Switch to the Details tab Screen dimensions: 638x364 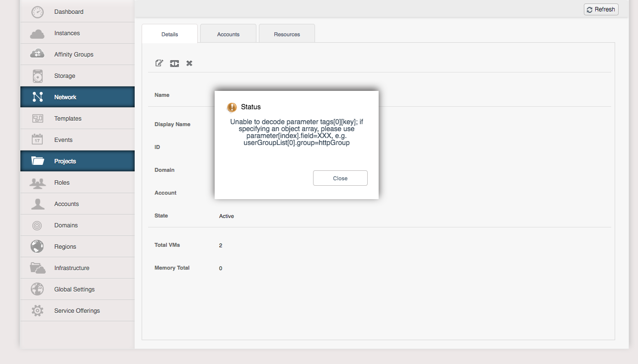point(169,34)
